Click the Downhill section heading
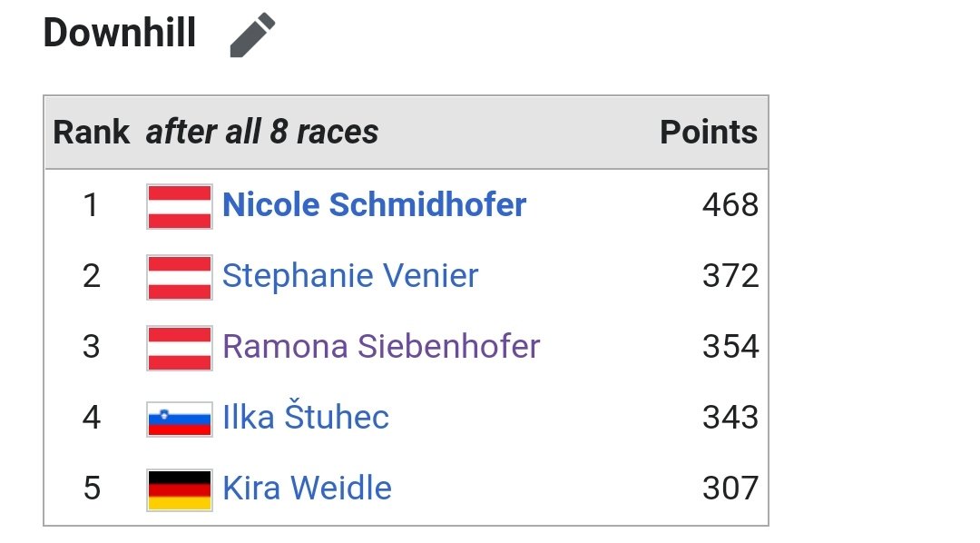Viewport: 980px width, 543px height. (x=120, y=33)
